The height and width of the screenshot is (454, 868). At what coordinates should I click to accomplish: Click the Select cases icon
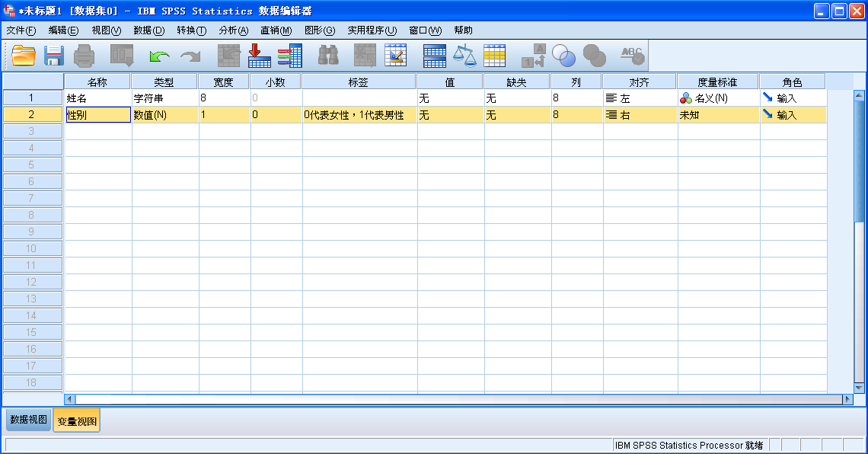click(x=495, y=56)
